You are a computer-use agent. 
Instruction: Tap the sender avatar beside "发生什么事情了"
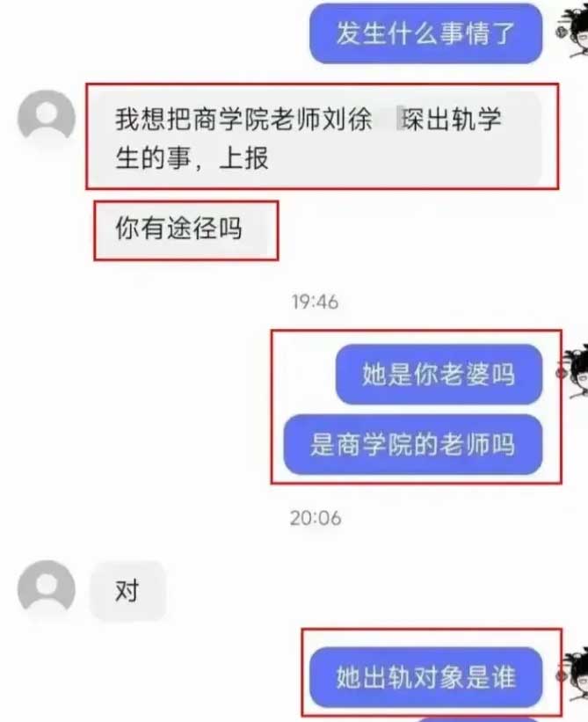(572, 33)
